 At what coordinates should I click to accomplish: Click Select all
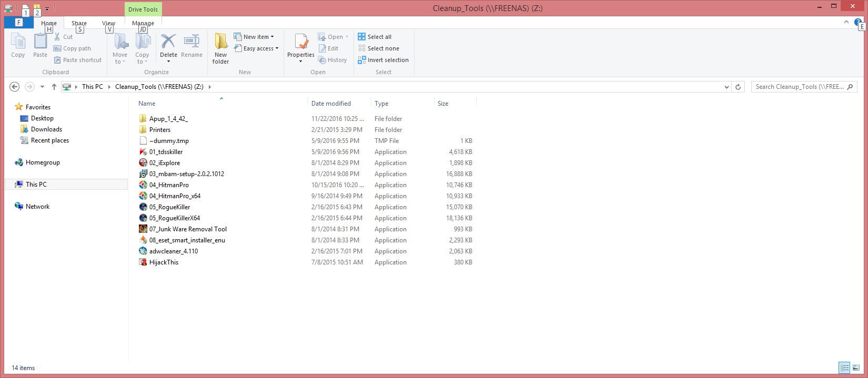click(375, 37)
